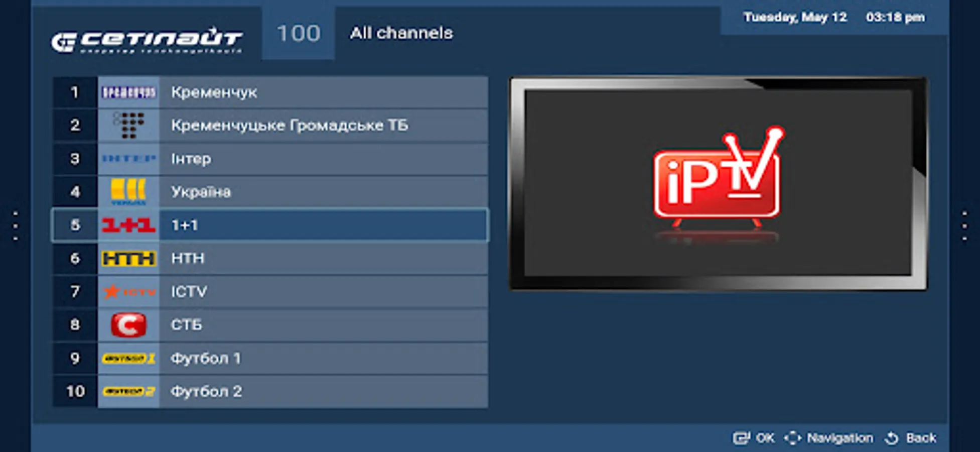This screenshot has height=452, width=980.
Task: Select the Кременчук channel logo
Action: (x=128, y=92)
